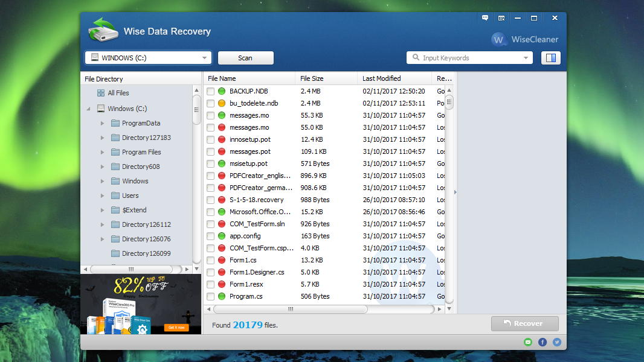The width and height of the screenshot is (644, 362).
Task: Click red status dot for Form1.cs
Action: tap(222, 260)
